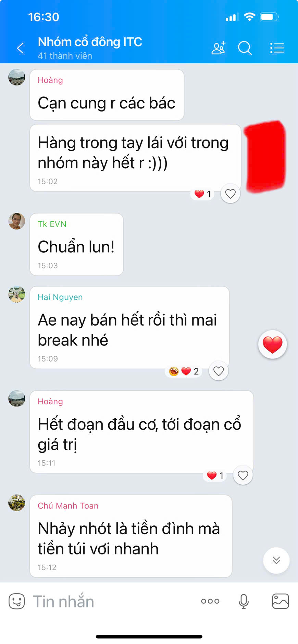Toggle heart on 'Ae nay bán hết' message
Screen dimensions: 298x644
(219, 371)
